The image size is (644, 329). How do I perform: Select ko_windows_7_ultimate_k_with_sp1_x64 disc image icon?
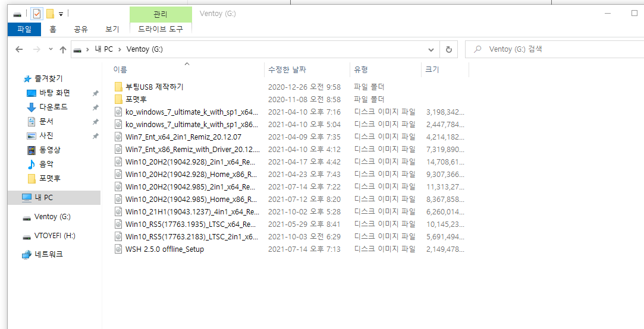(118, 112)
